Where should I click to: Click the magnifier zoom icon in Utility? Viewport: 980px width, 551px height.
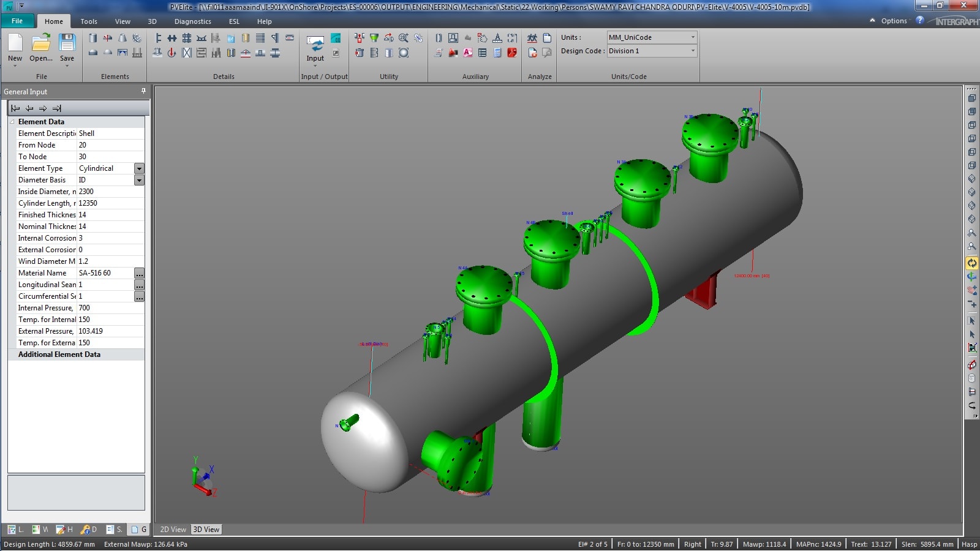(x=404, y=38)
